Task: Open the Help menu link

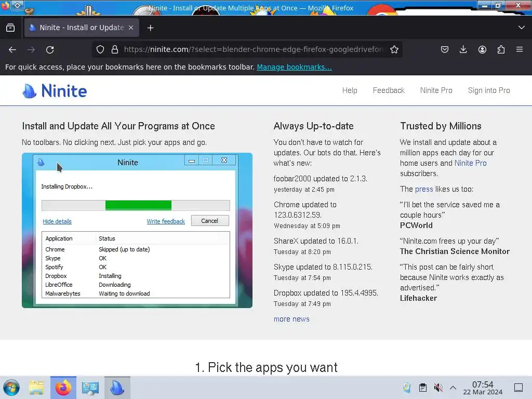Action: click(x=350, y=90)
